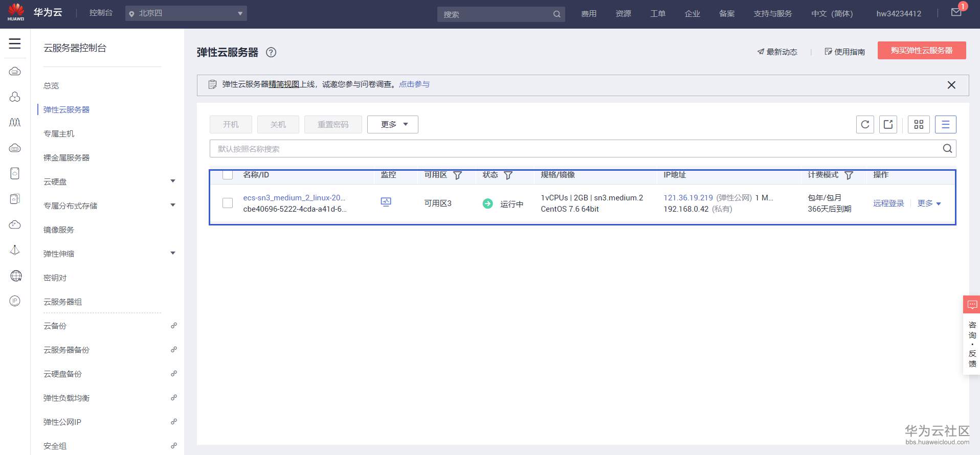980x455 pixels.
Task: Open cloud backup external link icon
Action: tap(174, 326)
